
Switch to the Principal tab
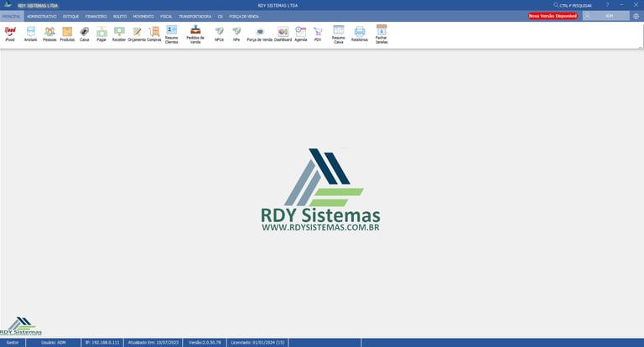[x=12, y=17]
